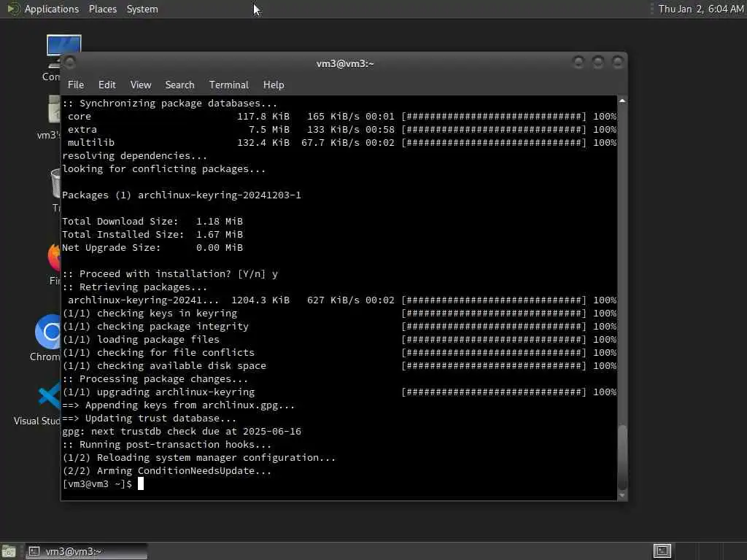The width and height of the screenshot is (747, 560).
Task: Click the 'Appending keys from archlinux.gpg...' line
Action: 179,405
